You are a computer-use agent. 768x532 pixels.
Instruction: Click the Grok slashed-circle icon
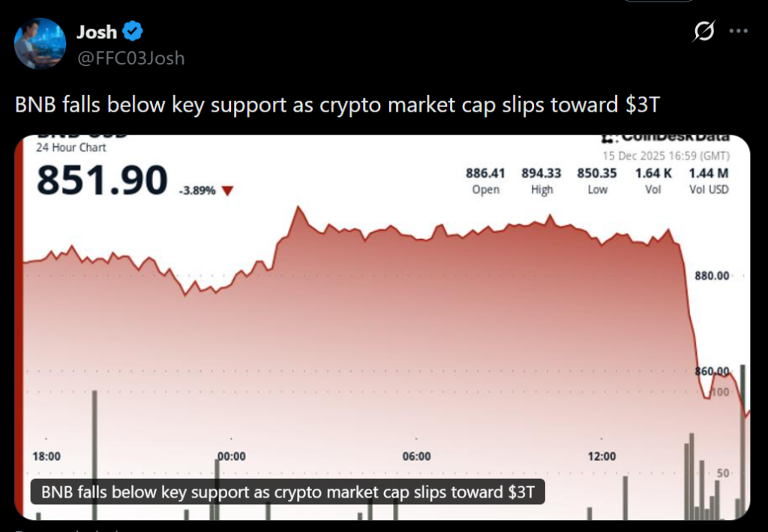(703, 31)
